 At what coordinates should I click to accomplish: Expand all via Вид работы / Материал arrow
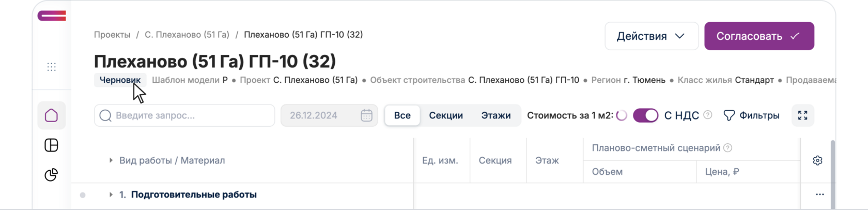tap(111, 160)
